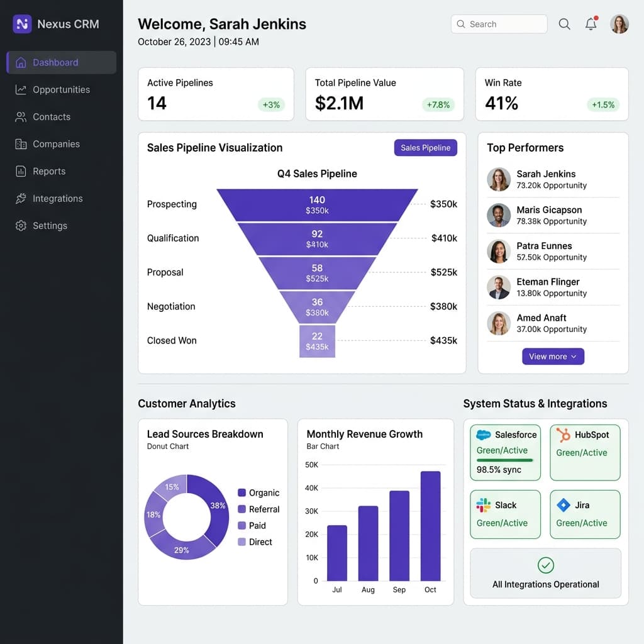This screenshot has width=644, height=644.
Task: Click the Direct legend color swatch
Action: tap(242, 541)
